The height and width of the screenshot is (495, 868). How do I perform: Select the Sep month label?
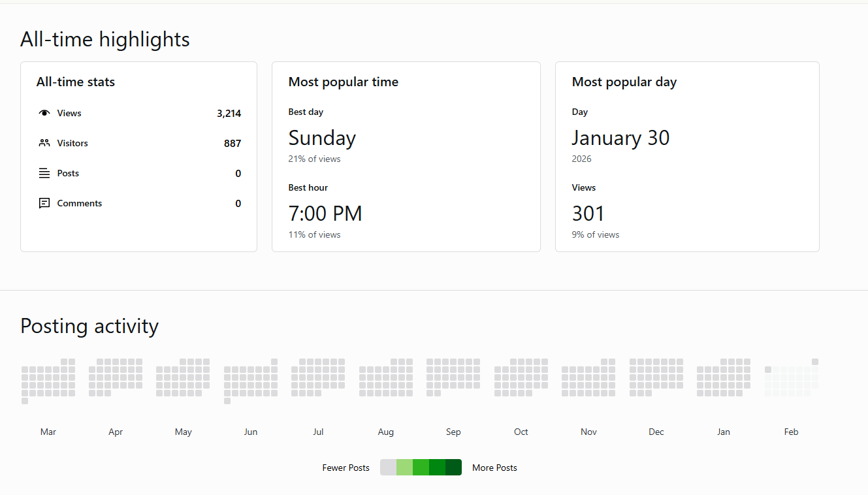coord(453,432)
